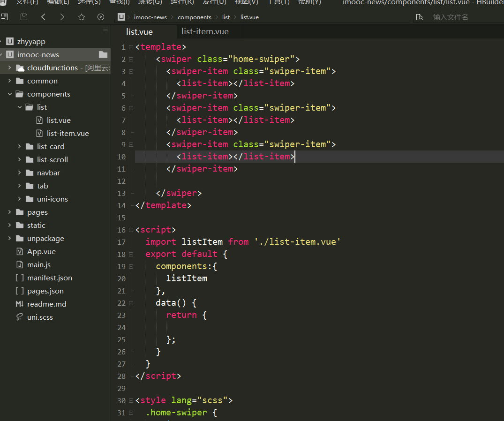The image size is (504, 421).
Task: Toggle code fold at line 9 swiper-item
Action: [x=131, y=145]
